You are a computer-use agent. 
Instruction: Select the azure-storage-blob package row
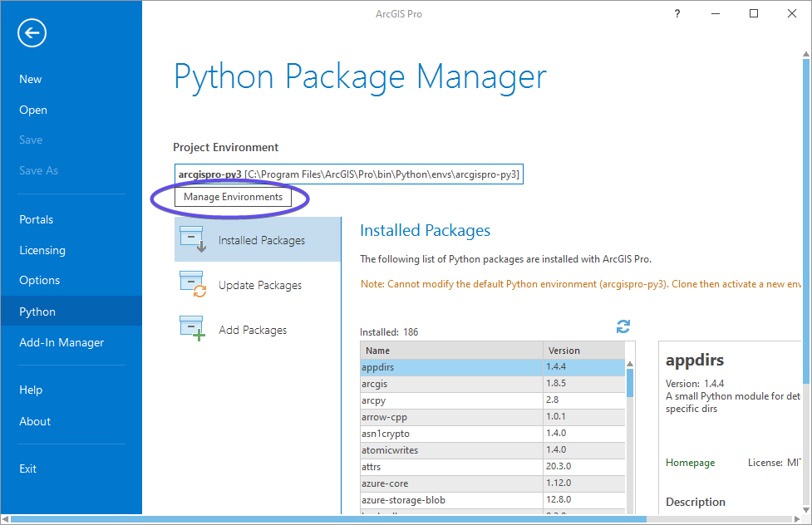click(493, 499)
